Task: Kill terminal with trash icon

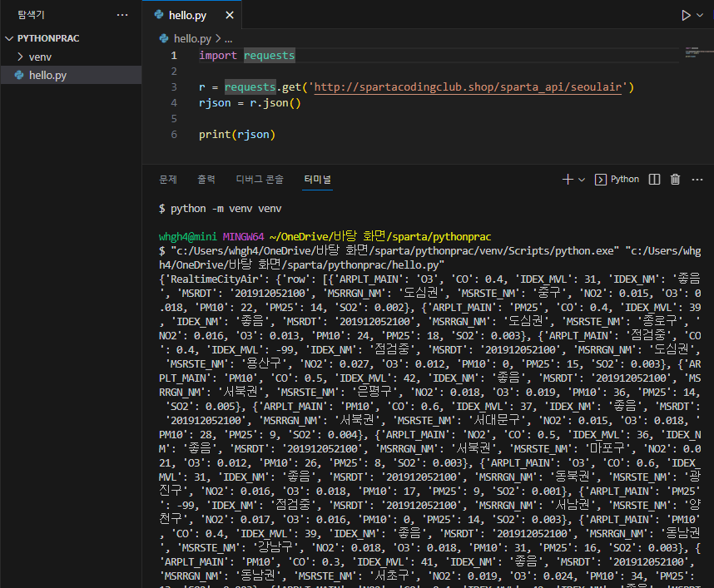Action: coord(675,180)
